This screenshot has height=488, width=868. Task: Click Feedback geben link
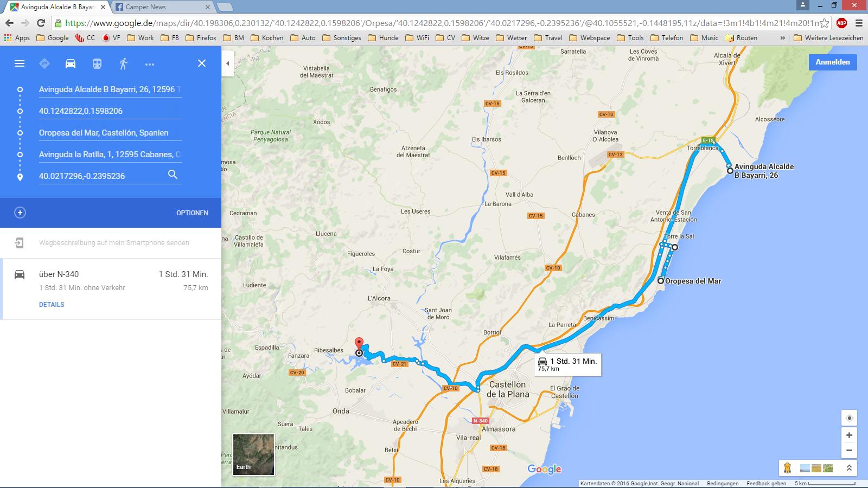[x=766, y=484]
